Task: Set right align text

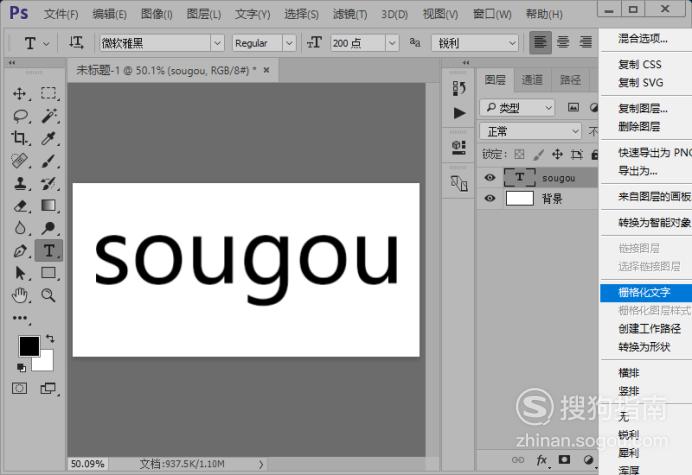Action: pos(586,43)
